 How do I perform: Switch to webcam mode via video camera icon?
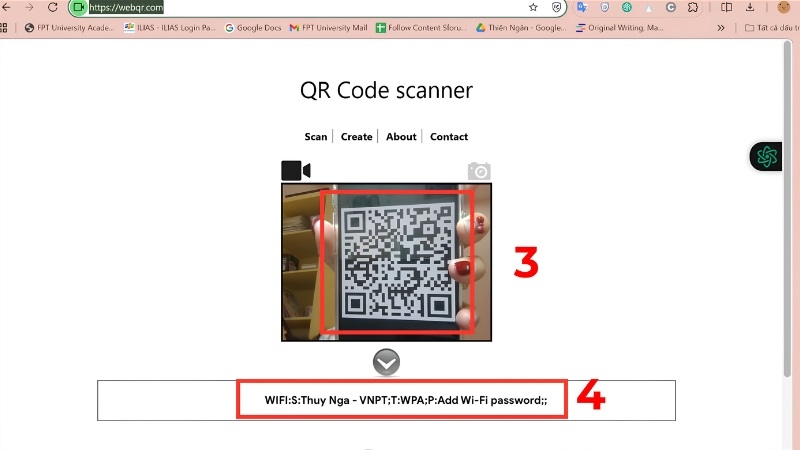(x=296, y=170)
